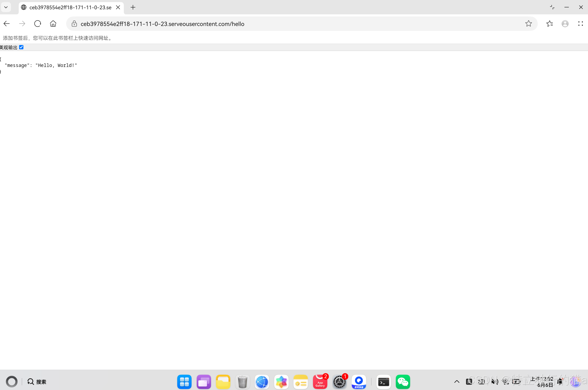Toggle the muted volume tray icon
This screenshot has width=588, height=390.
click(495, 381)
